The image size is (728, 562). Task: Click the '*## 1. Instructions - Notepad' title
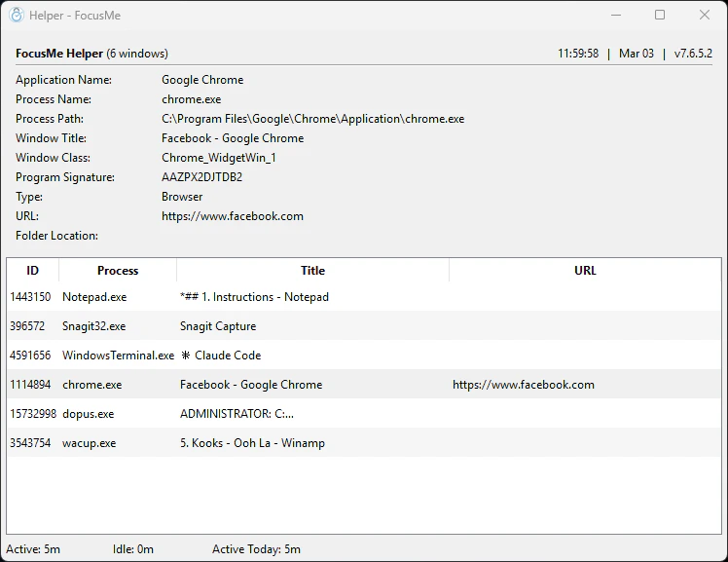[254, 297]
